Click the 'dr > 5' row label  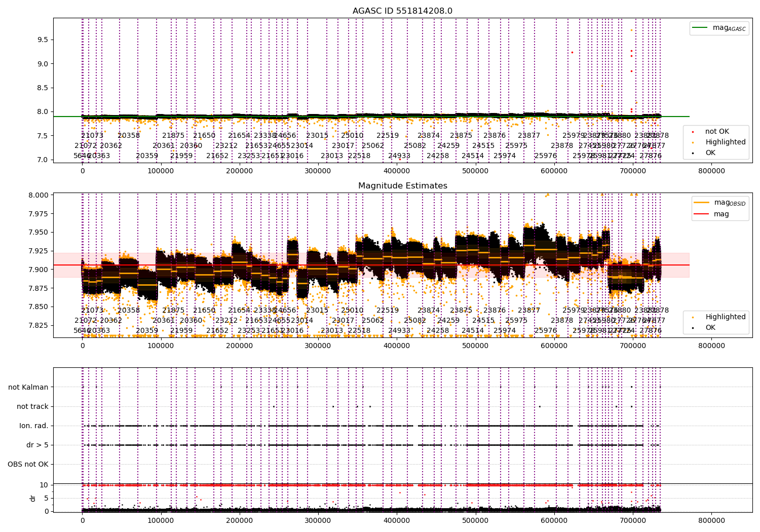[37, 445]
